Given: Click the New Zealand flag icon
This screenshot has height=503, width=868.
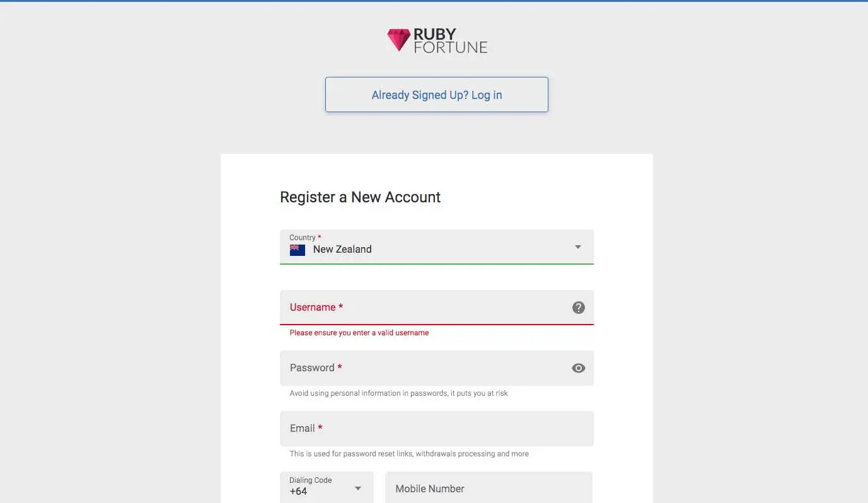Looking at the screenshot, I should 298,250.
